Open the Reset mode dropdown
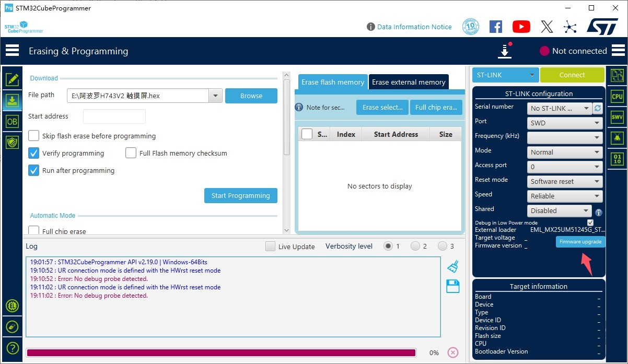Screen dimensions: 628x364 pyautogui.click(x=565, y=182)
